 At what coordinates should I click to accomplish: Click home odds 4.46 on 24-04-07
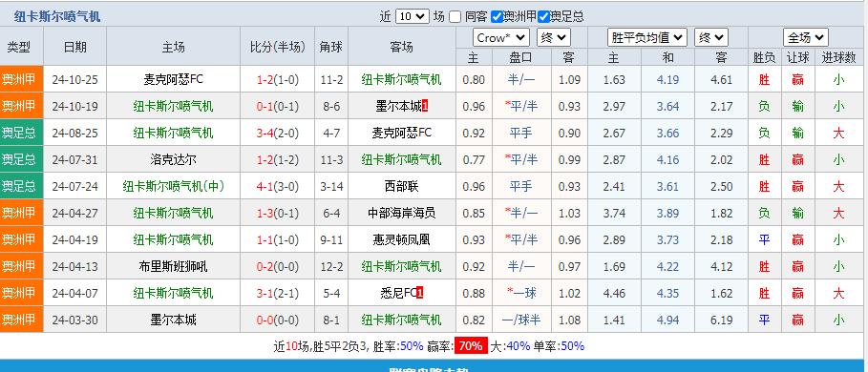click(614, 293)
